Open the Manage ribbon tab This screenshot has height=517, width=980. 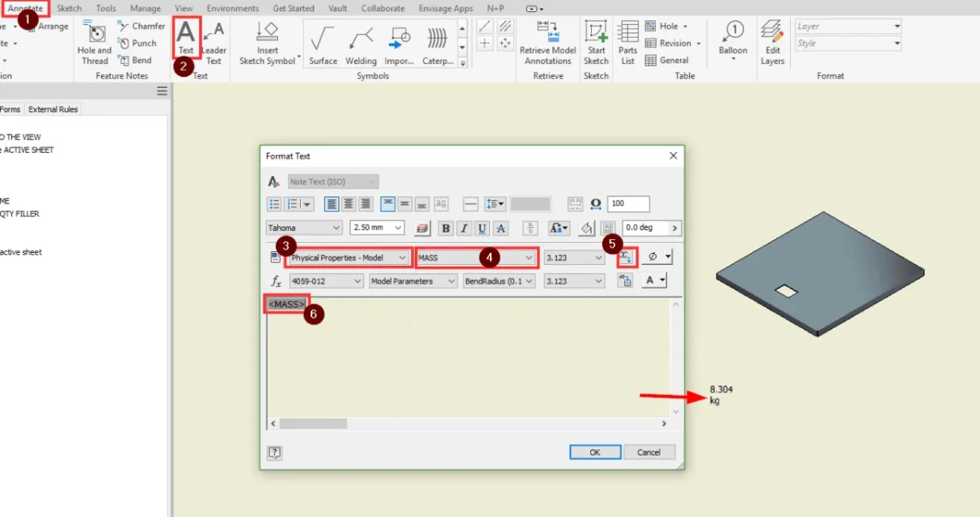146,8
